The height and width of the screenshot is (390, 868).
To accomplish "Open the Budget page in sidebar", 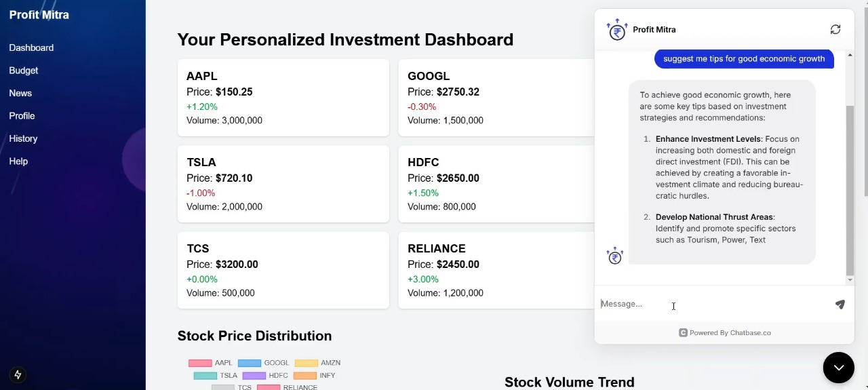I will pos(24,71).
